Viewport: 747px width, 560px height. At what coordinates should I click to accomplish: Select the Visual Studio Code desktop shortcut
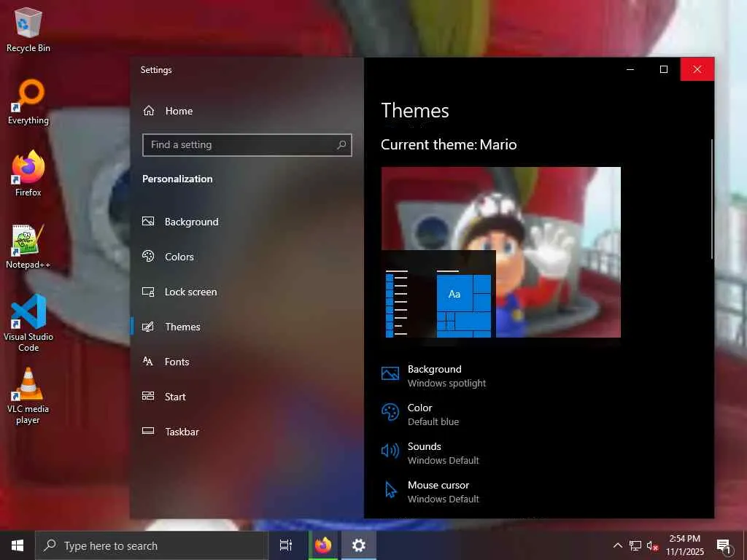(x=28, y=323)
